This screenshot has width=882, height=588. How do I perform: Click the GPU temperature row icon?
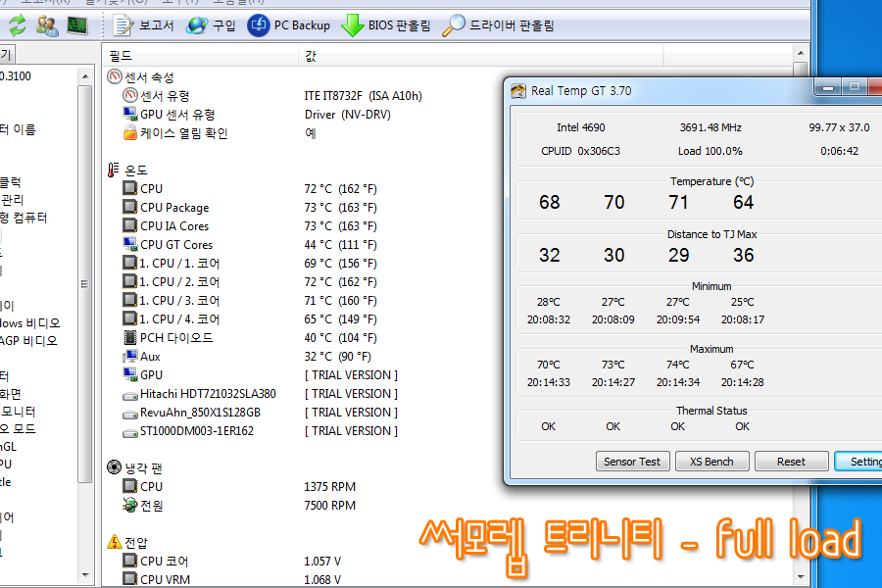(x=130, y=374)
